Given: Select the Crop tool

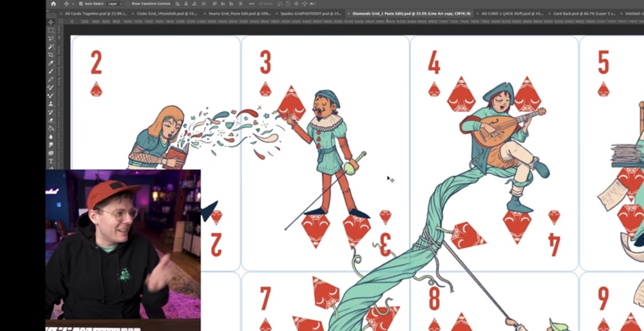Looking at the screenshot, I should pos(51,55).
